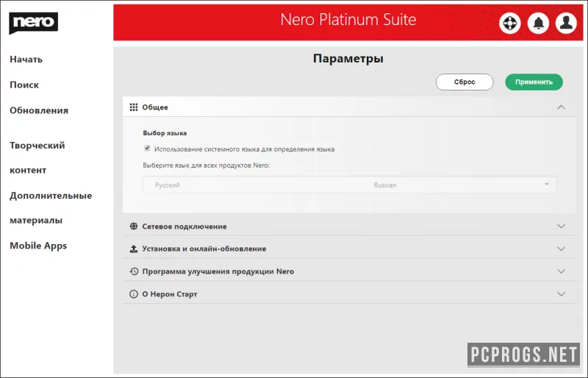Open the Русский language dropdown
The height and width of the screenshot is (378, 588).
coord(350,185)
